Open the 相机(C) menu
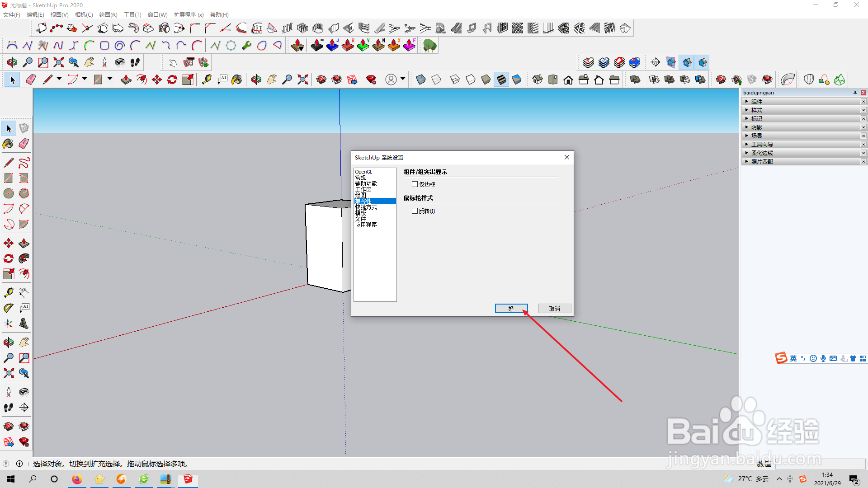This screenshot has height=488, width=868. (84, 14)
